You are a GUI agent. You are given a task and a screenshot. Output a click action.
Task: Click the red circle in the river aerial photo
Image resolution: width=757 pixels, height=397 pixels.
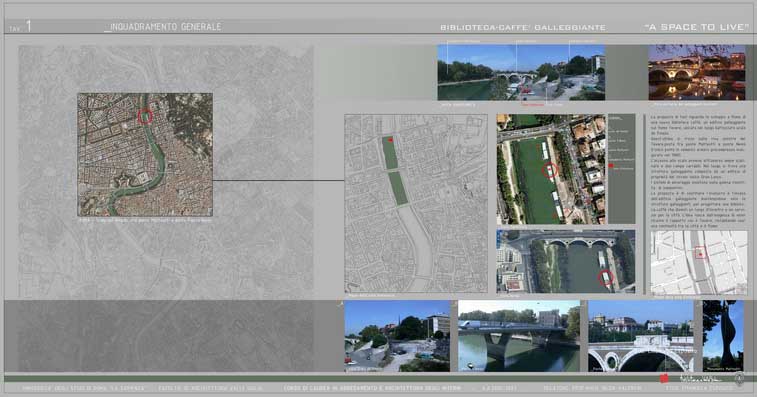click(550, 170)
